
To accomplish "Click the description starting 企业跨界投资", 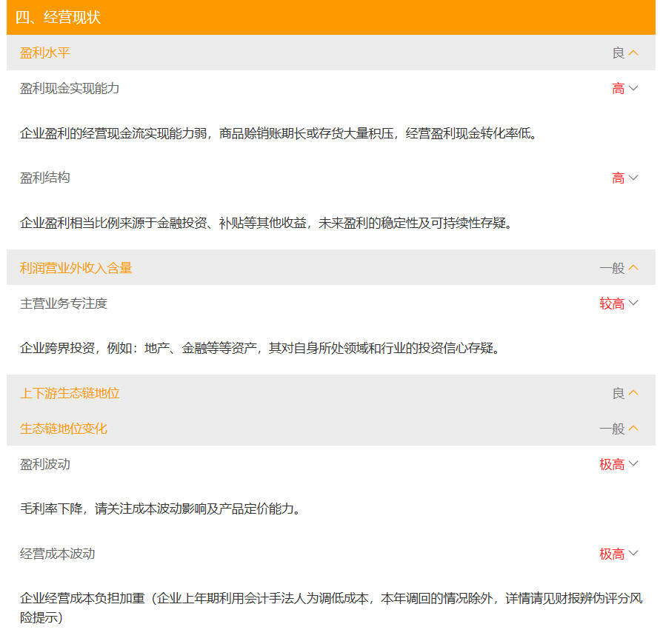I will (260, 348).
